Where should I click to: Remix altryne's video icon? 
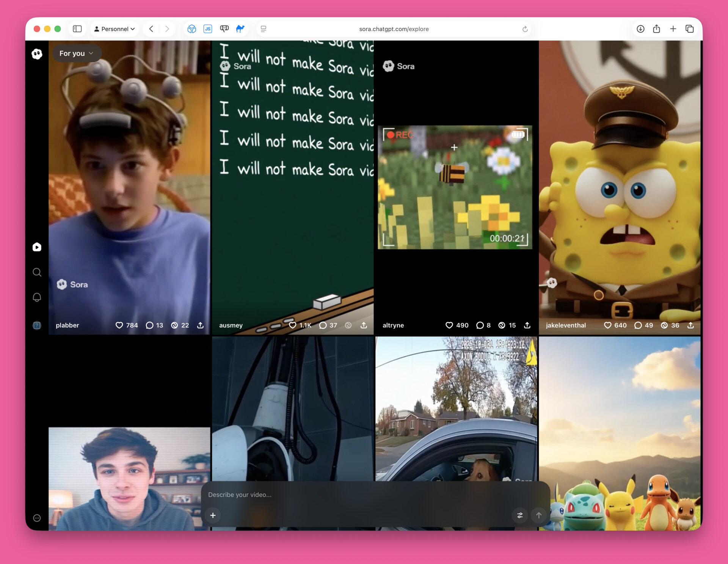pyautogui.click(x=502, y=325)
